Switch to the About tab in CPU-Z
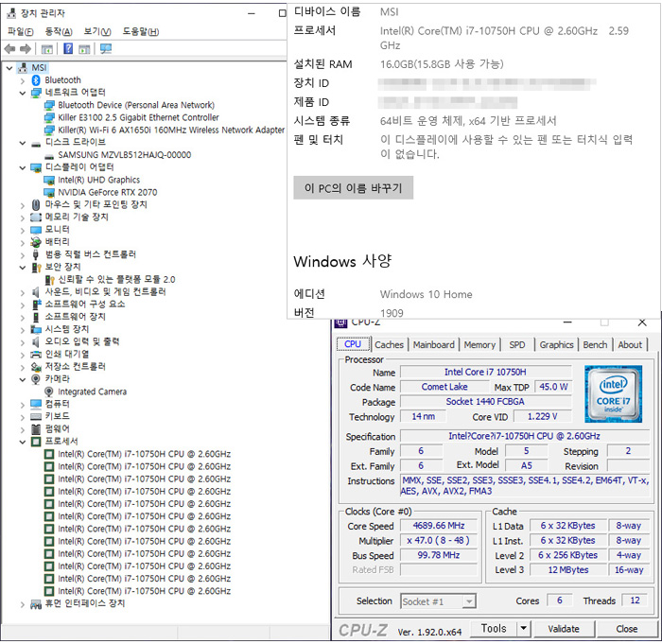 (x=630, y=345)
